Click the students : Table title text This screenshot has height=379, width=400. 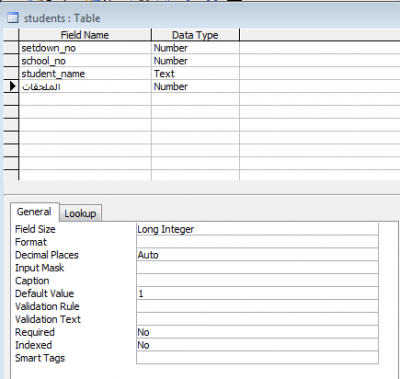62,18
